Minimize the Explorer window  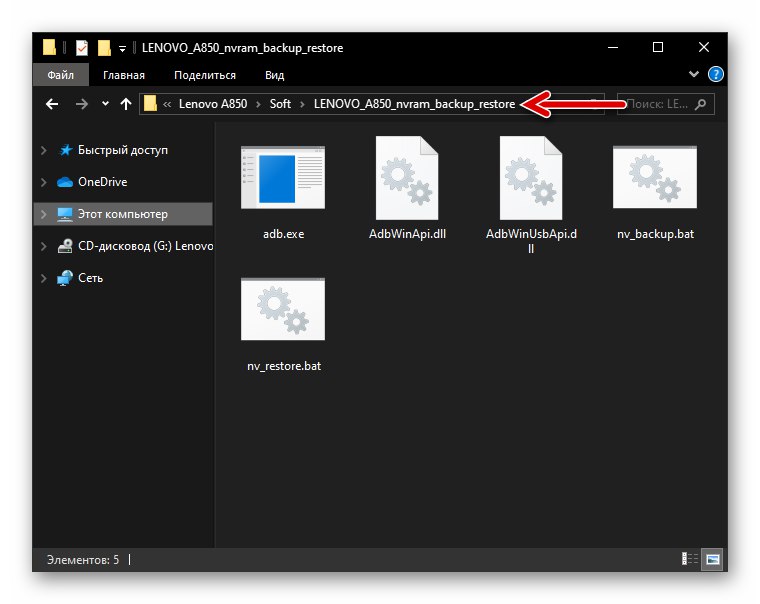(613, 48)
